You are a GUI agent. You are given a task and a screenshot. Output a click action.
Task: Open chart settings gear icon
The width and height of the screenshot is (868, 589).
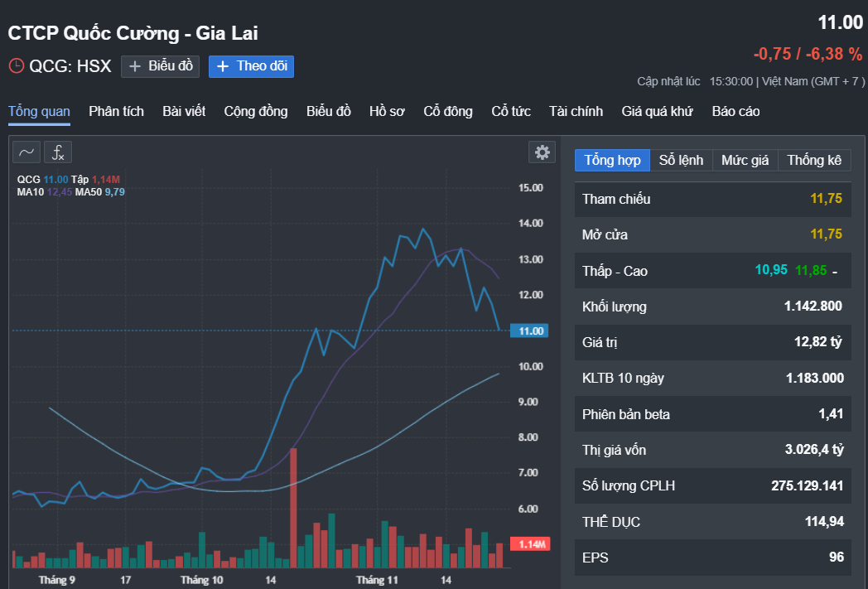pos(542,152)
